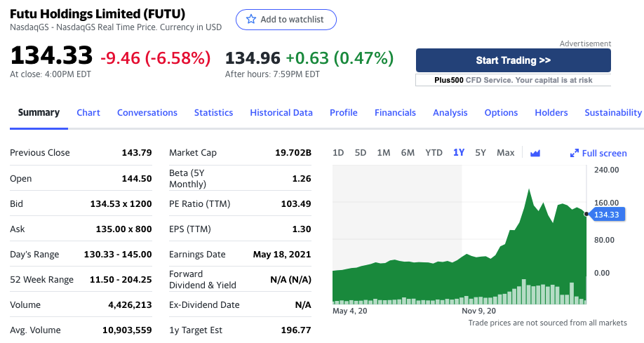Open the Financials tab
This screenshot has height=343, width=644.
click(395, 112)
